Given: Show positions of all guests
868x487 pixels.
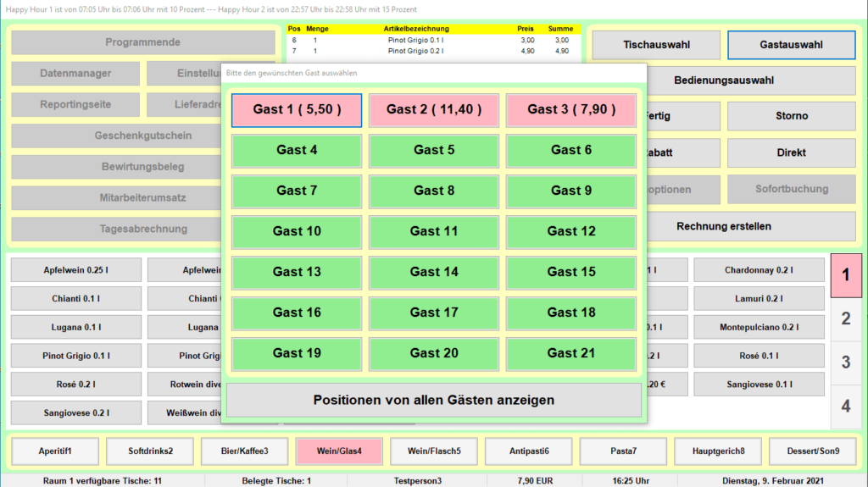Looking at the screenshot, I should 434,400.
